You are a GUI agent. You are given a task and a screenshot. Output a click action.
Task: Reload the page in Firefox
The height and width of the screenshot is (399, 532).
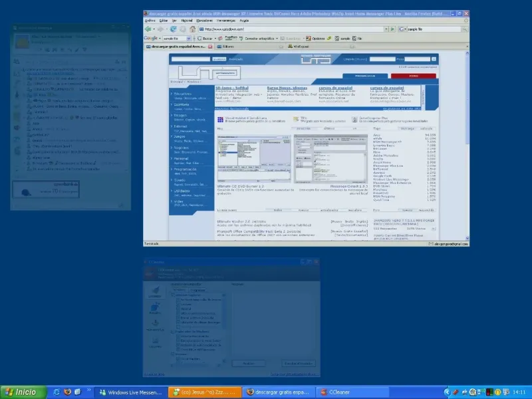coord(174,29)
